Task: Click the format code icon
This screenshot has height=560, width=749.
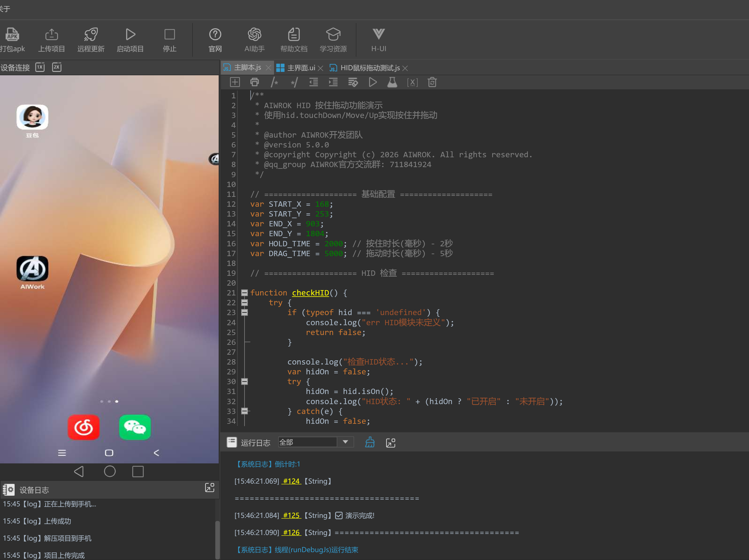Action: pyautogui.click(x=353, y=82)
